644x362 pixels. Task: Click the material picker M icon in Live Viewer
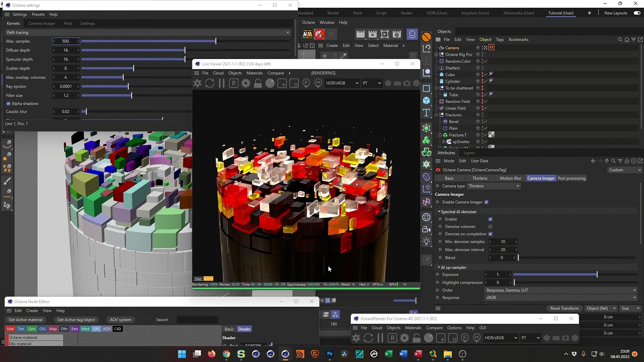[x=318, y=83]
